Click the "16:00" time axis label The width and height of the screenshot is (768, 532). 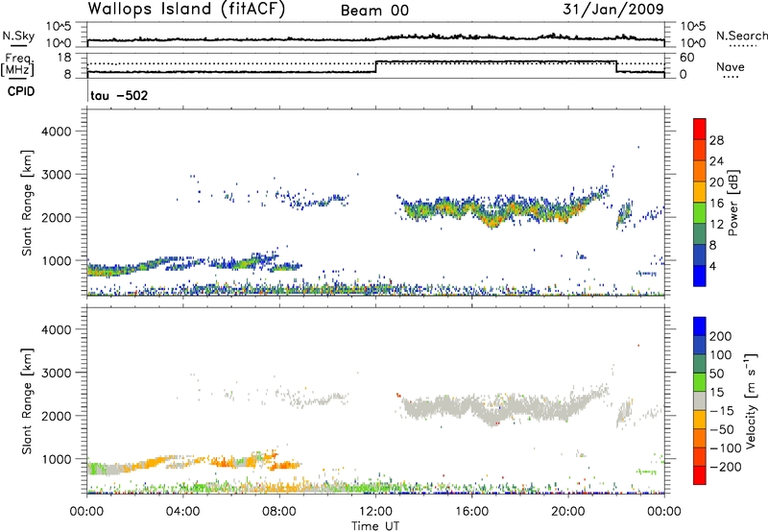coord(471,512)
